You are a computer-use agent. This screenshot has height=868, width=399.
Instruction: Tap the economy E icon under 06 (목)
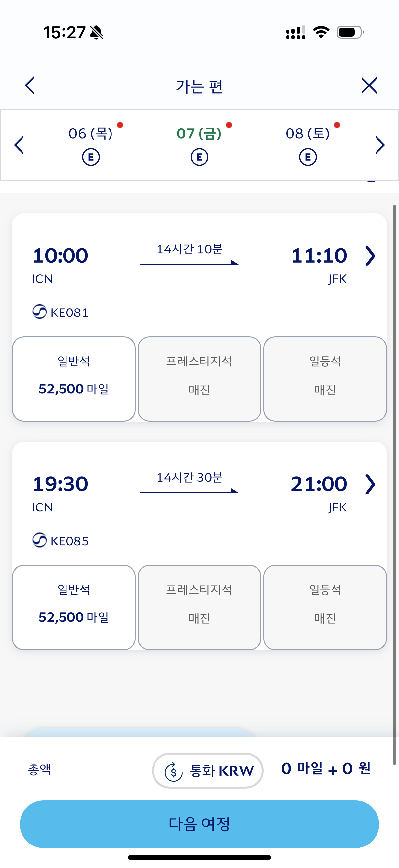(91, 157)
